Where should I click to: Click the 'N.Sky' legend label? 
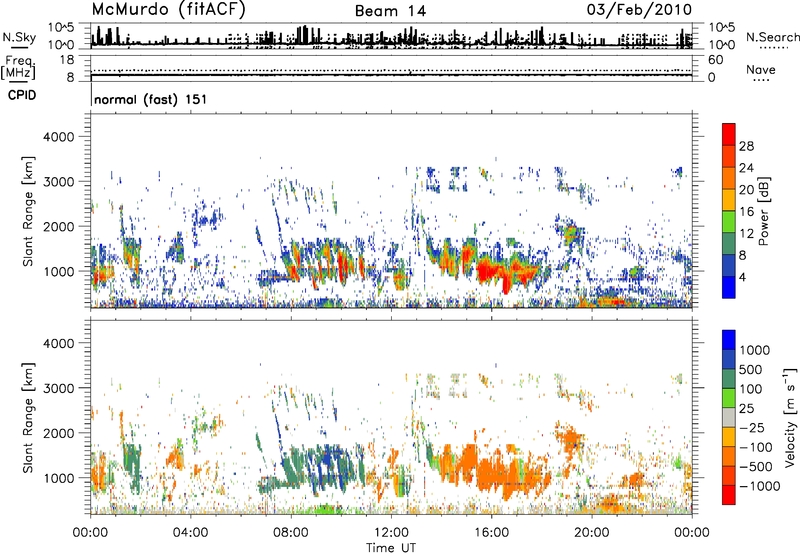[x=19, y=37]
